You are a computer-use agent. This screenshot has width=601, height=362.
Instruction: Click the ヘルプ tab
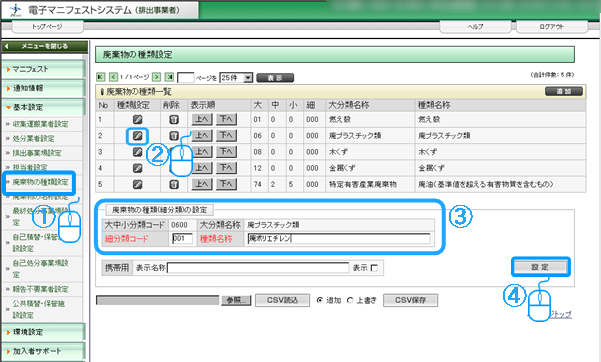point(475,26)
